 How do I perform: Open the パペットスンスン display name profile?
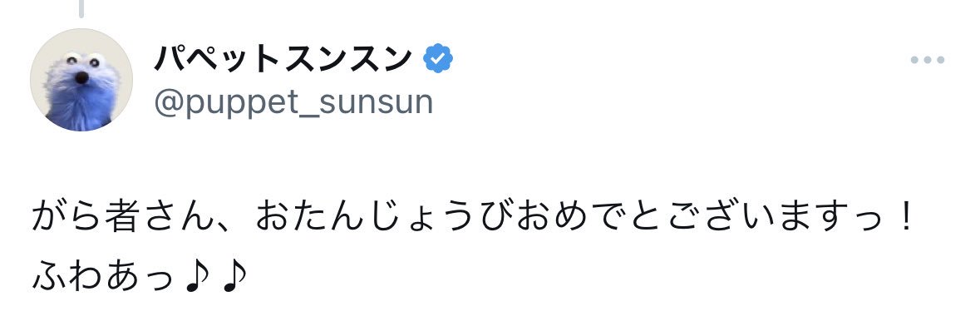coord(283,59)
